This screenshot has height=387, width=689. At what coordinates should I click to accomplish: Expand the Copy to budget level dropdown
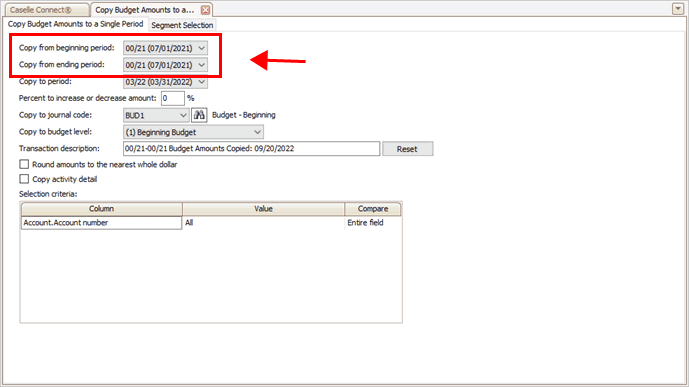[193, 132]
